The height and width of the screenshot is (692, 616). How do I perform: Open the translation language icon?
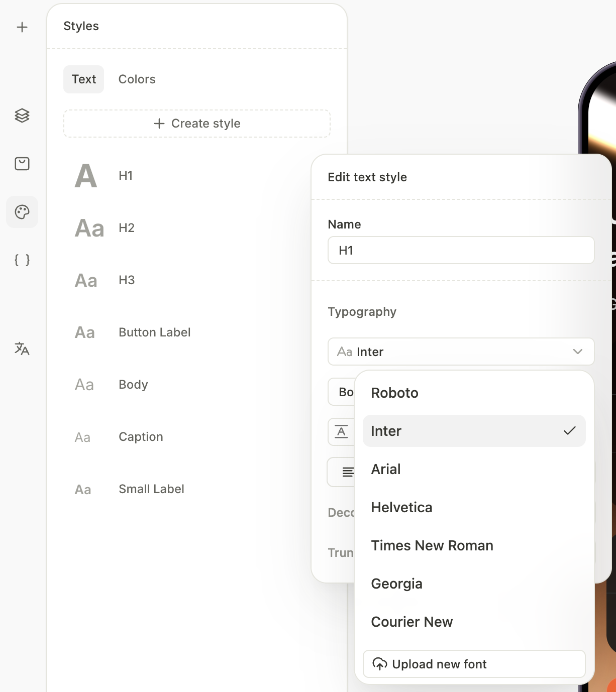[x=22, y=349]
